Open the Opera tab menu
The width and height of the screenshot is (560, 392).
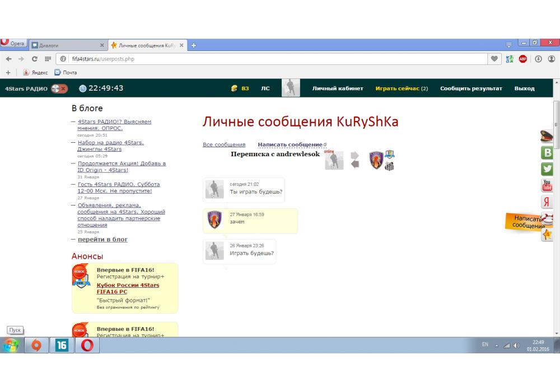click(x=509, y=45)
